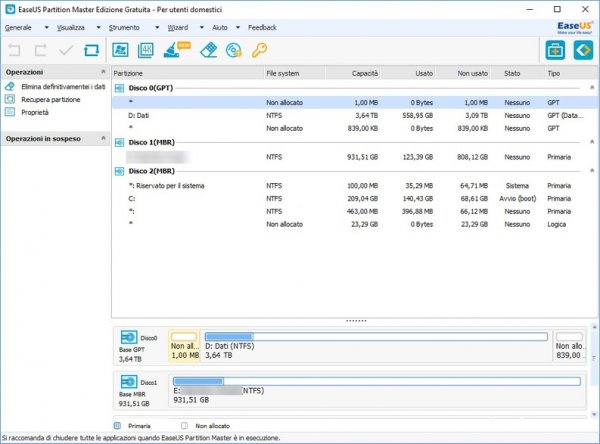Select the 839,00 unallocated block in disk map
This screenshot has width=600, height=444.
coord(570,346)
